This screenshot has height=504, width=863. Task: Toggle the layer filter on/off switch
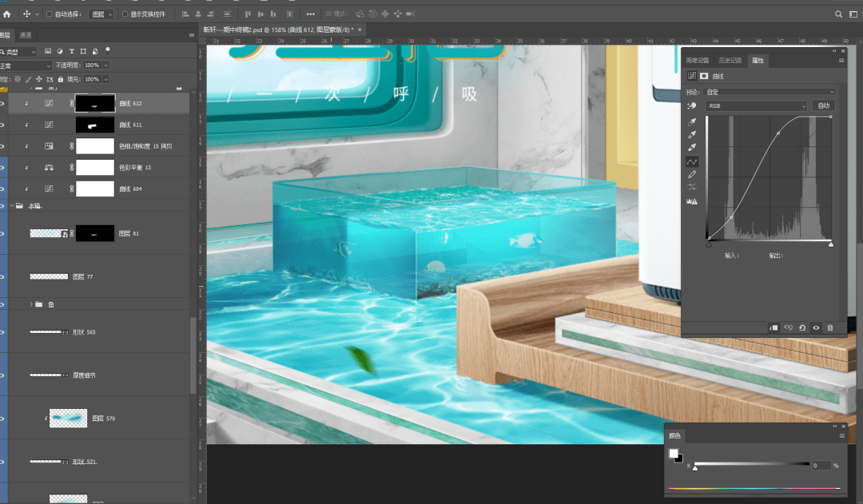click(108, 50)
